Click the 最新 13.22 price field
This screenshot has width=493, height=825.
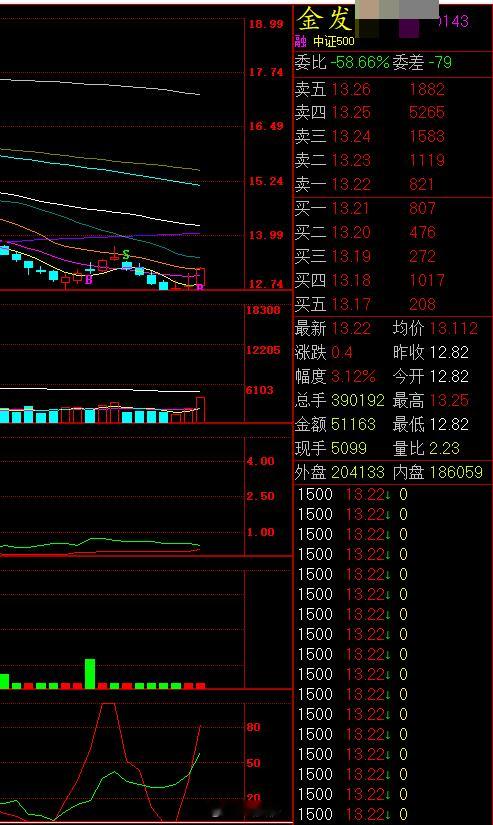tap(333, 329)
